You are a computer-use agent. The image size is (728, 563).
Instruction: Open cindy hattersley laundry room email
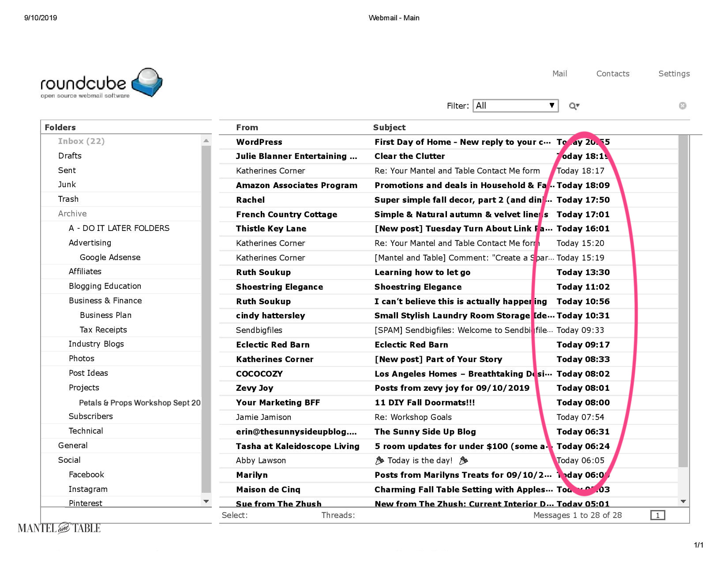[x=448, y=316]
